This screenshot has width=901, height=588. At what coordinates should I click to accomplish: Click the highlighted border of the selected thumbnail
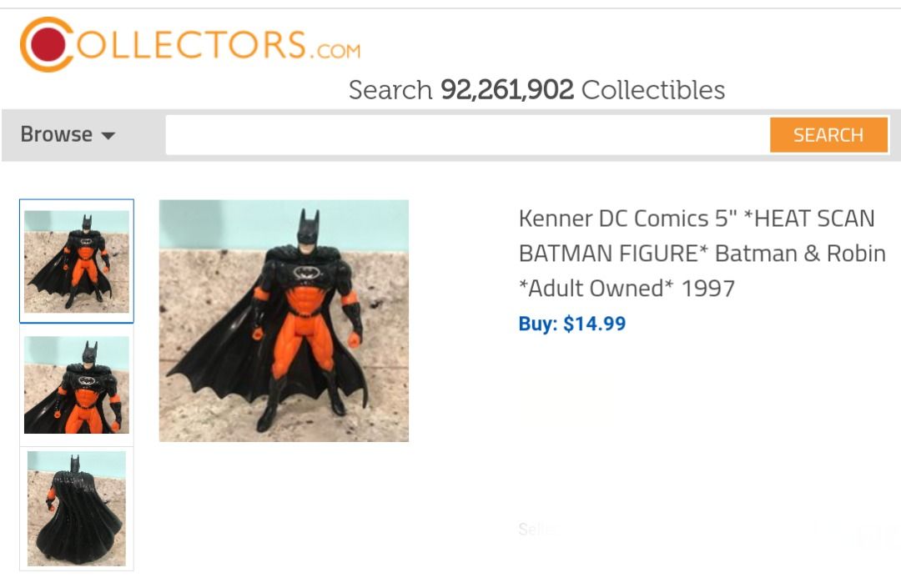(x=77, y=201)
